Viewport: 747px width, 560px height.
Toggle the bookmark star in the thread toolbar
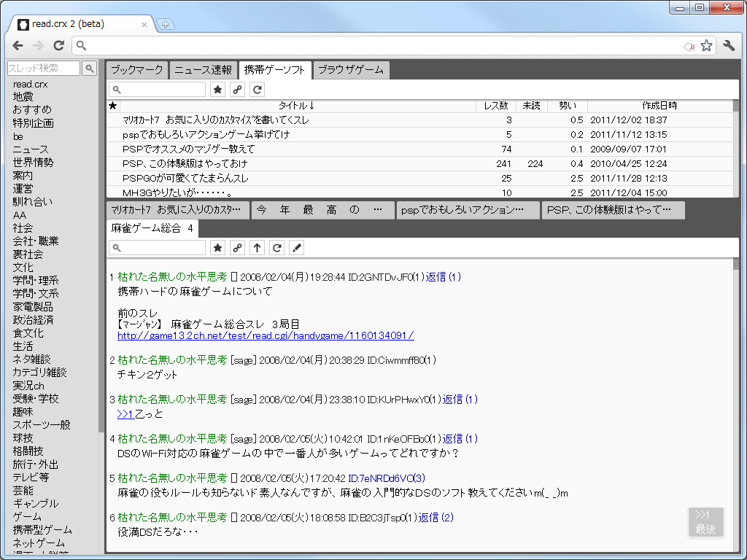[x=217, y=247]
